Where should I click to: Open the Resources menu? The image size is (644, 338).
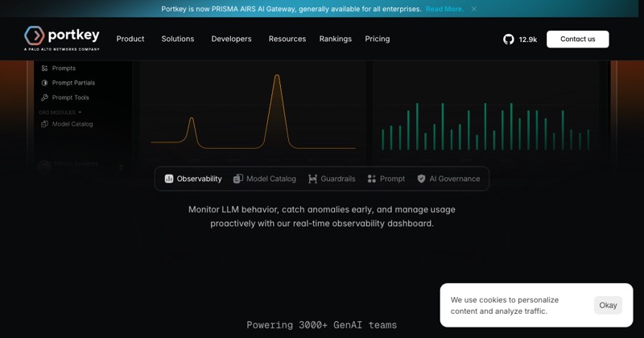click(x=287, y=39)
